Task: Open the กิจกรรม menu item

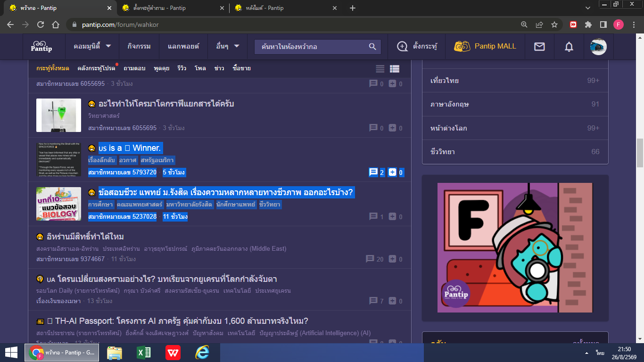Action: 139,46
